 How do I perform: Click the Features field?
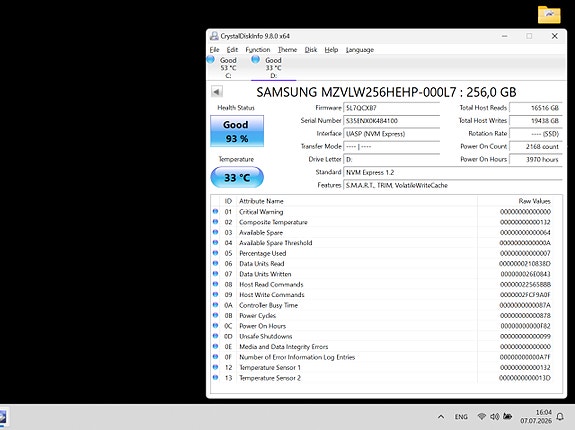(453, 185)
